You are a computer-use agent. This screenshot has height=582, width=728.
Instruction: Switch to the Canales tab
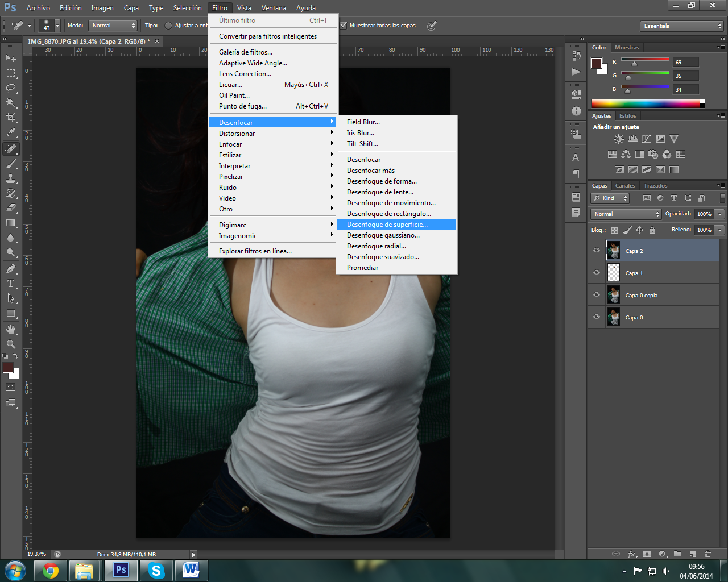click(624, 185)
